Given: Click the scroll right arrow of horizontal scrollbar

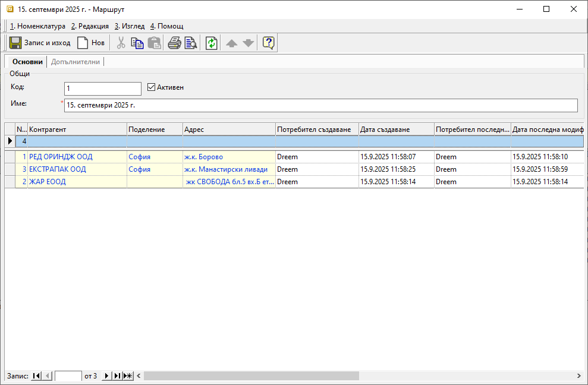Looking at the screenshot, I should point(578,375).
